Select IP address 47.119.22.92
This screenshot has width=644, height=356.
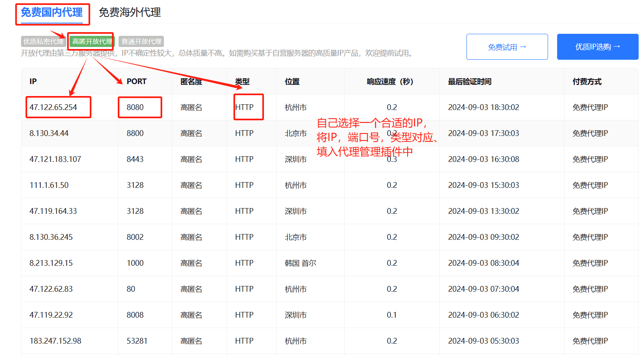click(x=51, y=315)
